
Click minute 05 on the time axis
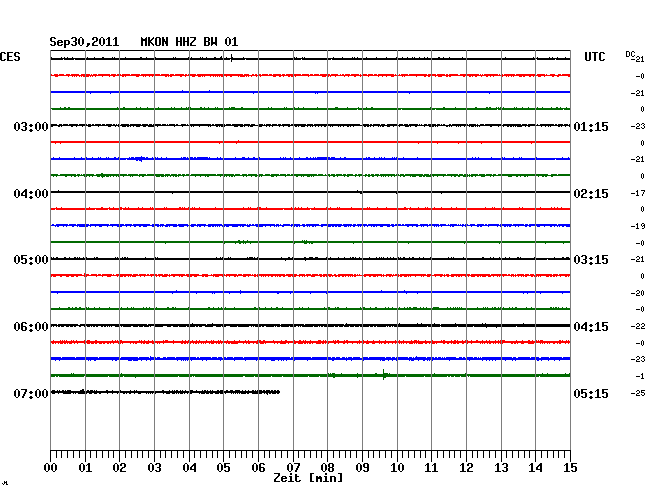click(x=223, y=468)
